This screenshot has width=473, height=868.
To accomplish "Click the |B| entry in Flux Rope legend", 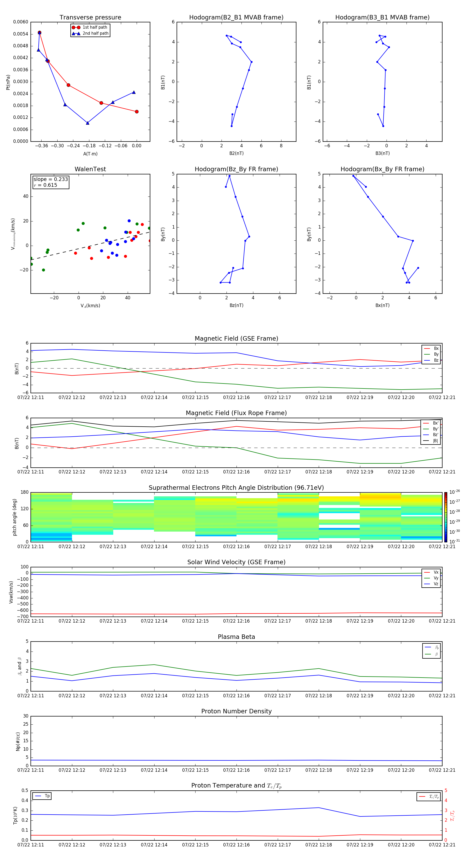I will coord(431,441).
